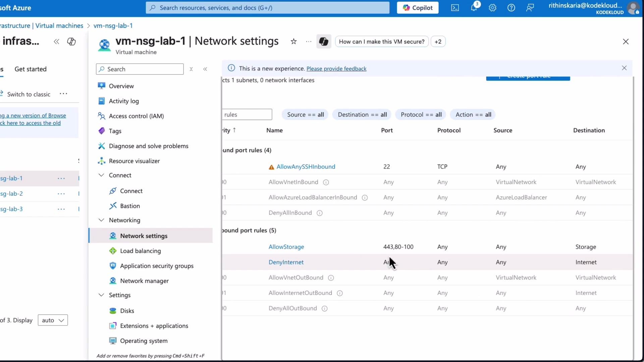644x362 pixels.
Task: Open Extensions + applications
Action: 154,326
